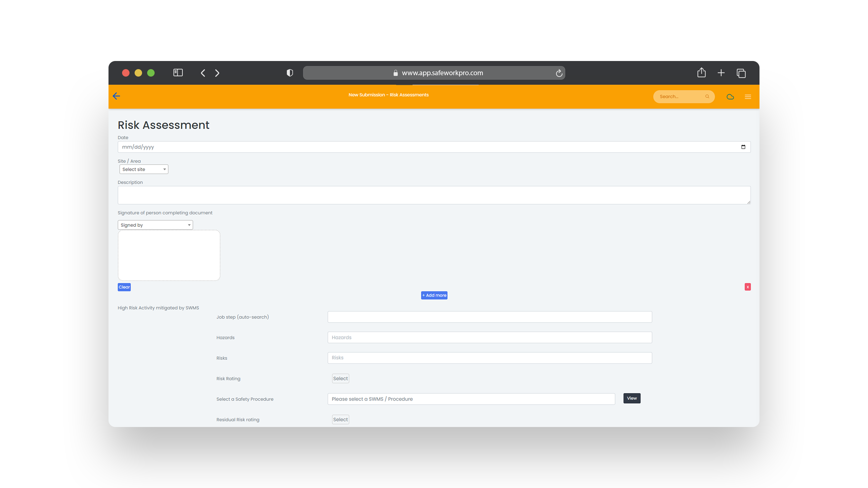Click the cloud sync icon

pos(730,96)
